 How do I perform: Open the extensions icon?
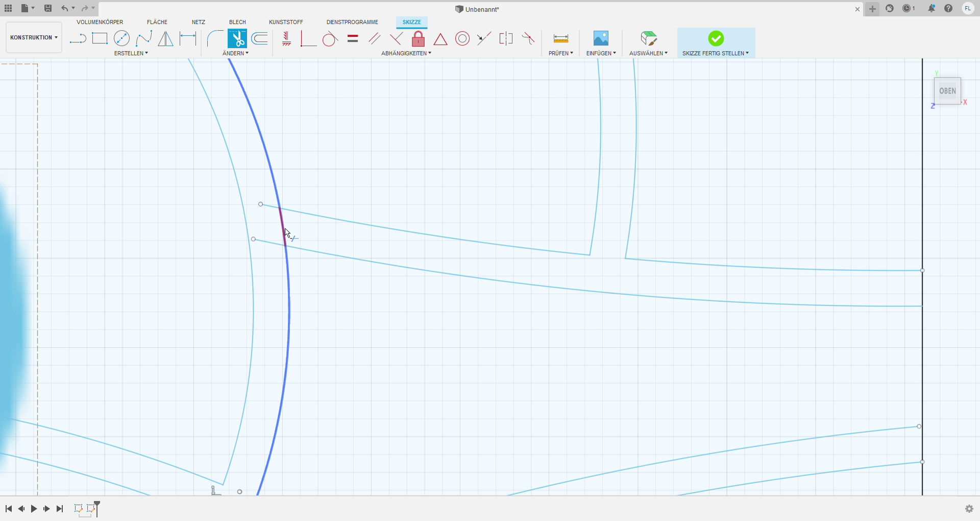[890, 8]
